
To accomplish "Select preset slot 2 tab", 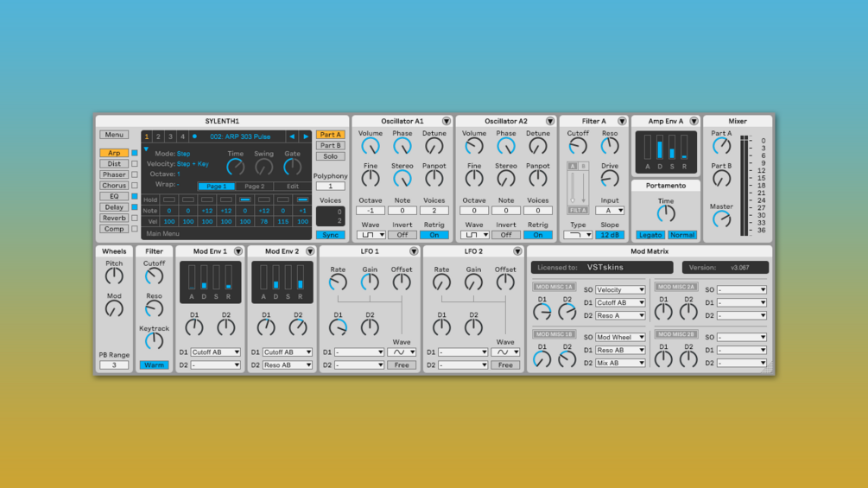I will tap(158, 136).
